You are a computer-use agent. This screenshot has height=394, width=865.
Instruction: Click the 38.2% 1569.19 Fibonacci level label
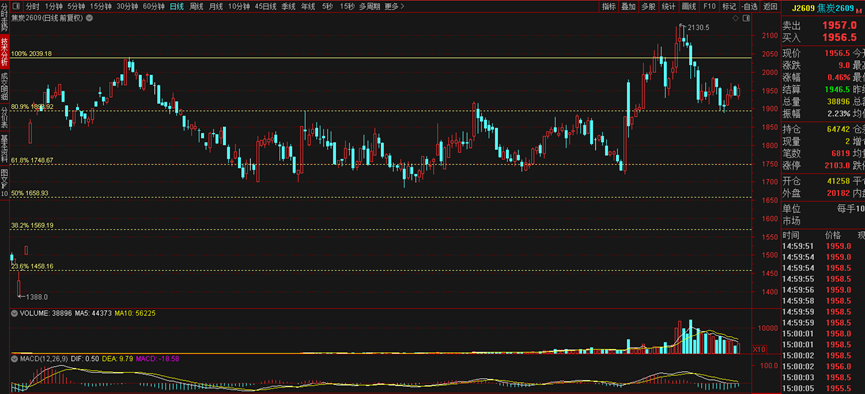tap(32, 226)
